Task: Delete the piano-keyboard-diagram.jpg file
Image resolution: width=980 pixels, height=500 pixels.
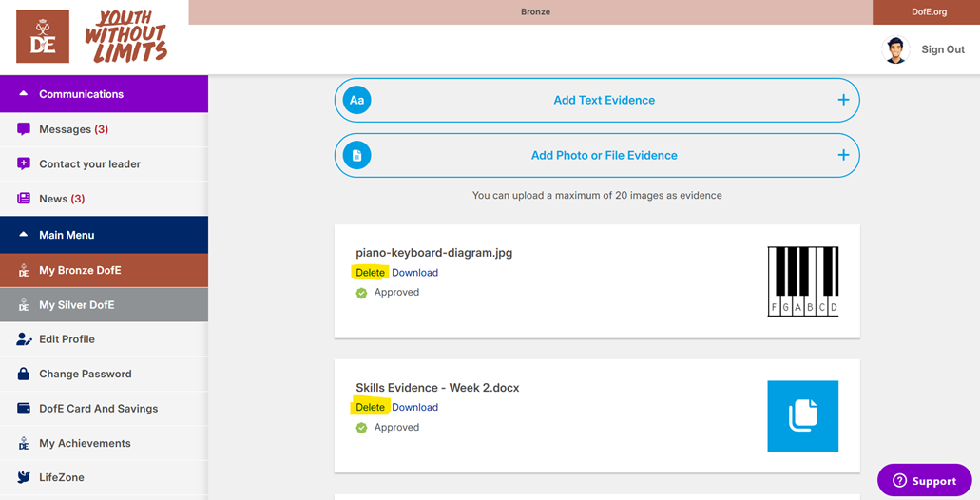Action: (x=370, y=273)
